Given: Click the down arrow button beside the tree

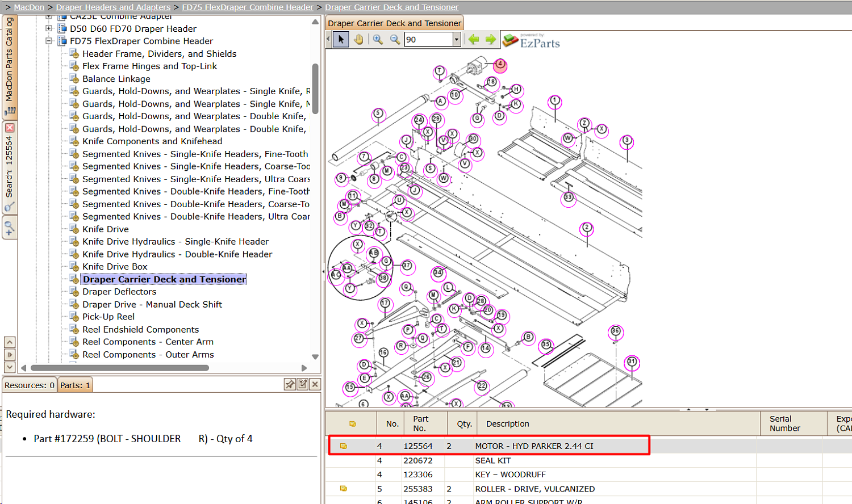Looking at the screenshot, I should [10, 367].
